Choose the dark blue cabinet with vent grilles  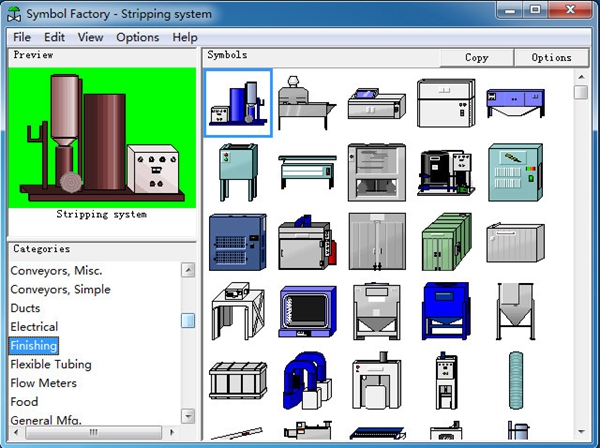coord(238,242)
